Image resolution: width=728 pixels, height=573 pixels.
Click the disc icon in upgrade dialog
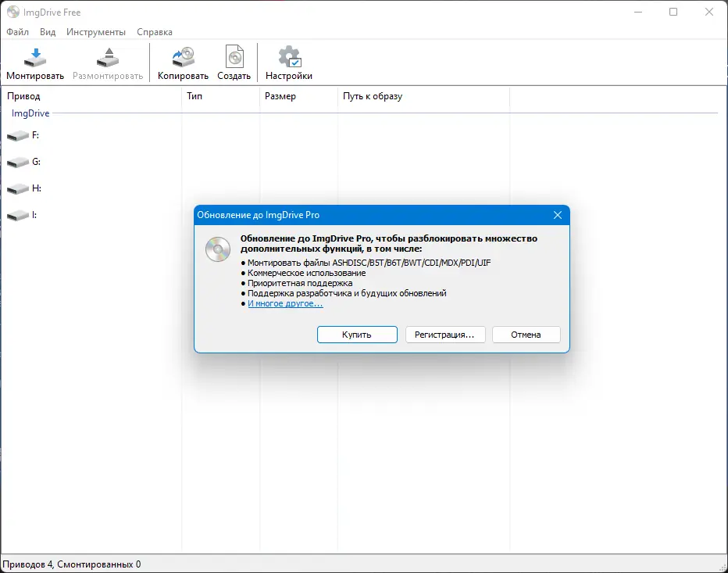point(218,249)
